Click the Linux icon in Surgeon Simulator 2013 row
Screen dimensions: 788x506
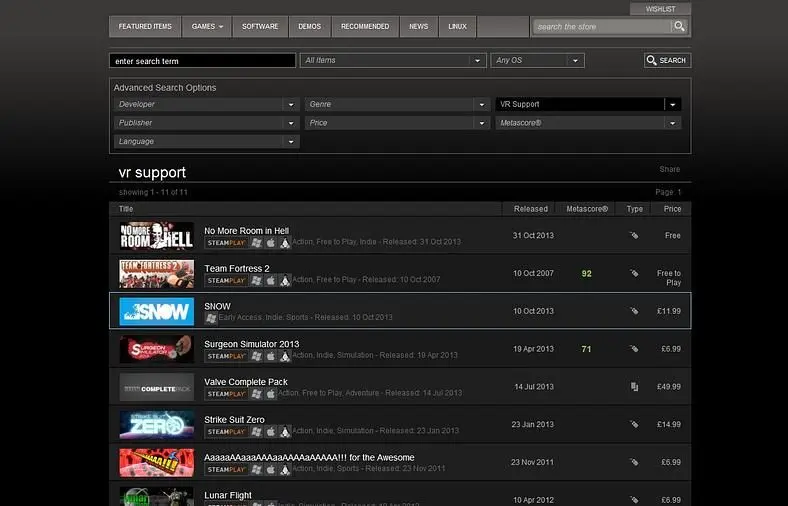[x=285, y=356]
